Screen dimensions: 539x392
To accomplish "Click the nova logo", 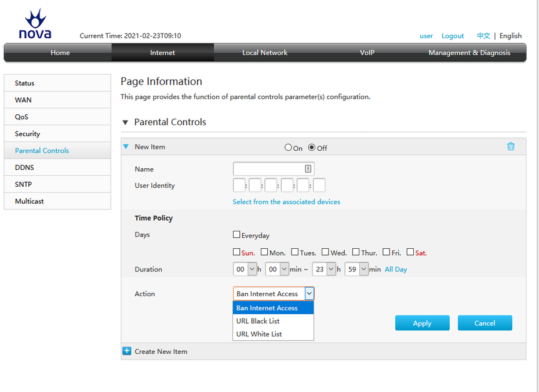I will click(x=35, y=25).
